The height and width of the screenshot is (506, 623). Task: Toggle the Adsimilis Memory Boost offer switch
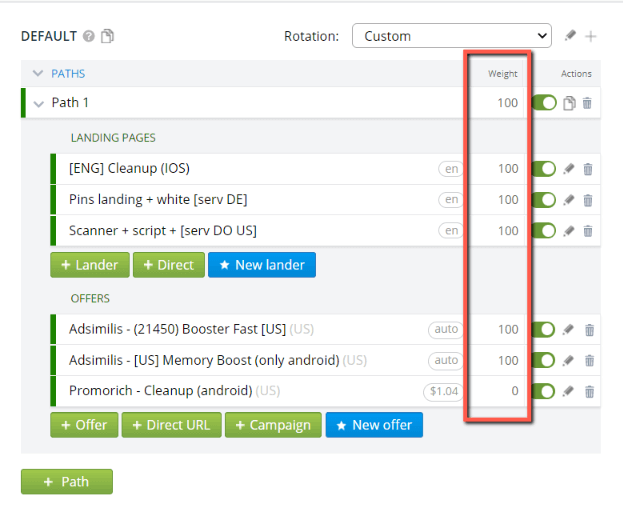click(x=545, y=360)
